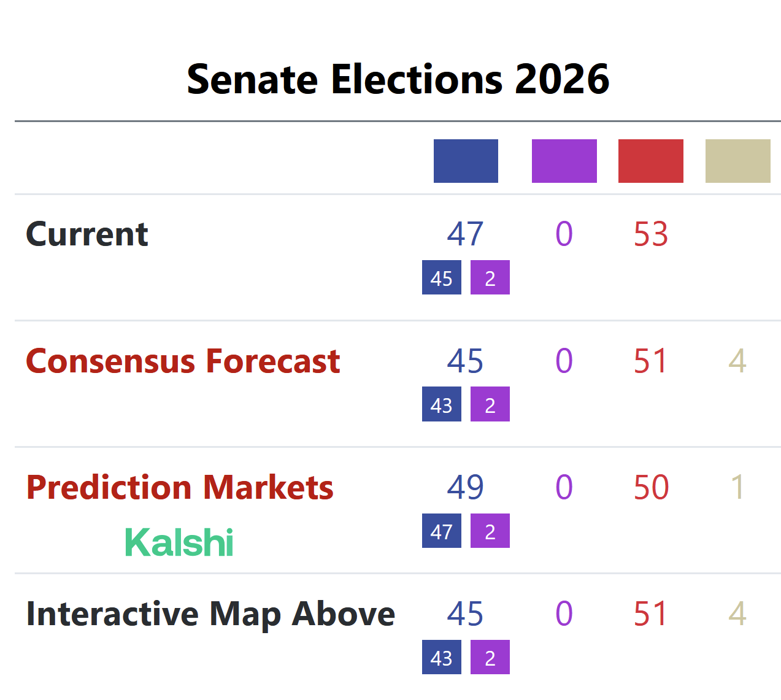The width and height of the screenshot is (781, 700).
Task: Click purple 2 badge in Prediction Markets row
Action: (490, 531)
